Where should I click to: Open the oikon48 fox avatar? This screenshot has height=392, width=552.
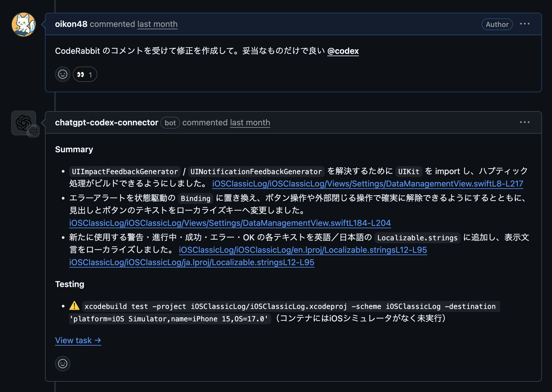(x=24, y=25)
